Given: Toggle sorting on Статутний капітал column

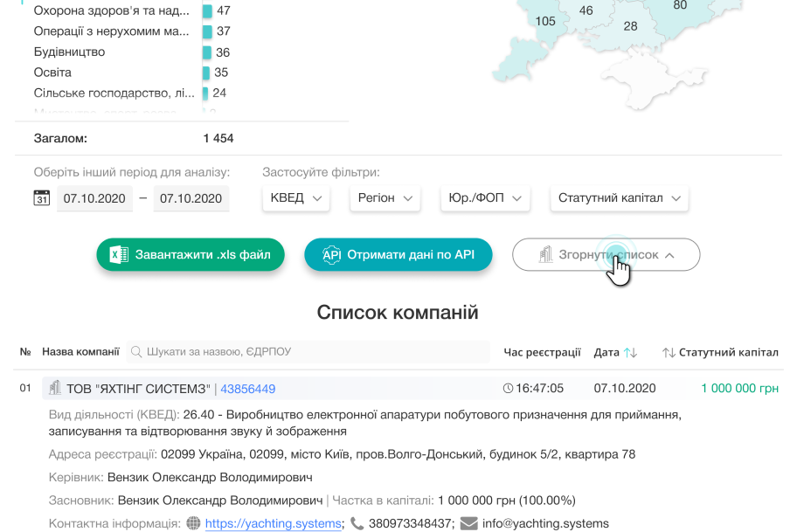Looking at the screenshot, I should [667, 352].
